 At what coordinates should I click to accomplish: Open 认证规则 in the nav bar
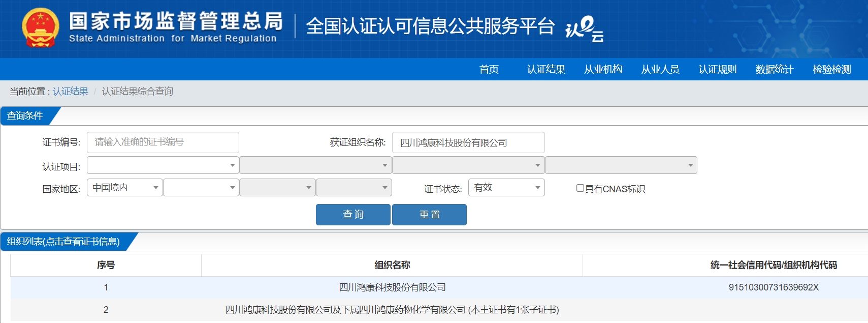[717, 69]
